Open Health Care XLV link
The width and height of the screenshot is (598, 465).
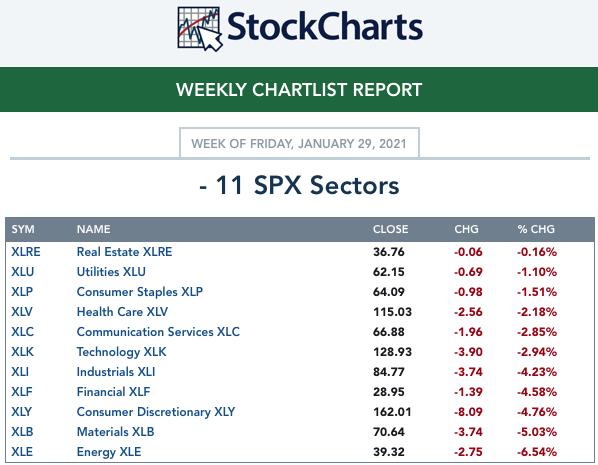[122, 312]
